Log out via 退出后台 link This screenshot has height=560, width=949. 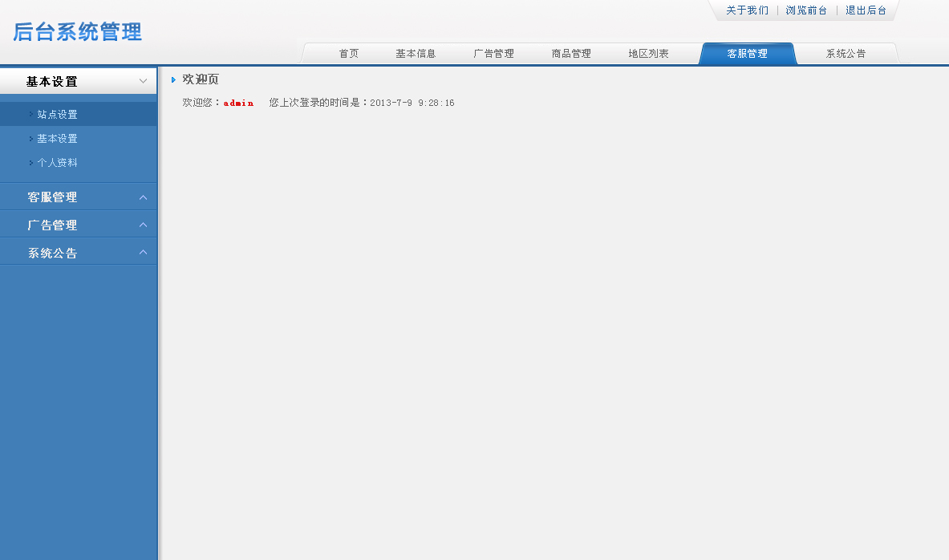[x=866, y=10]
